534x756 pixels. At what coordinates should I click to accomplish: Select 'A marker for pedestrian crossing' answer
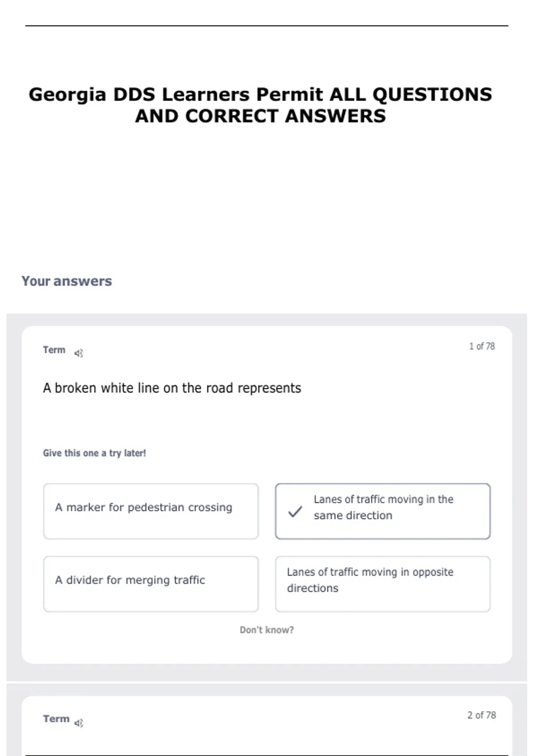tap(151, 511)
